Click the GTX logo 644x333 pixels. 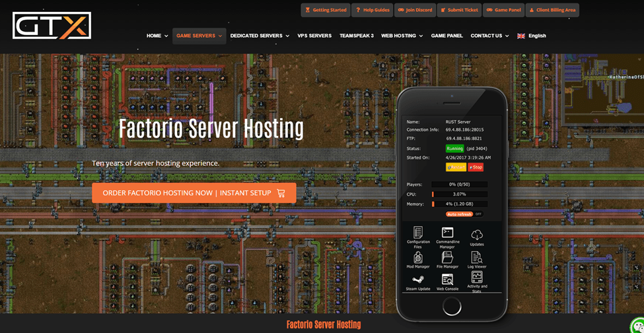pos(52,26)
